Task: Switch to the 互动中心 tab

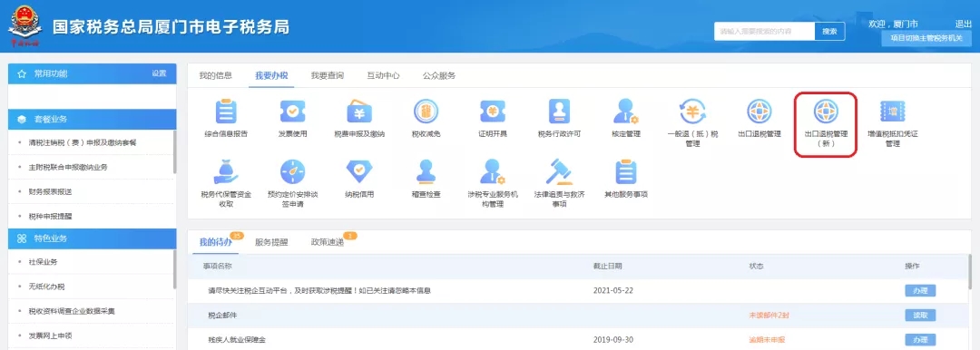Action: tap(383, 75)
